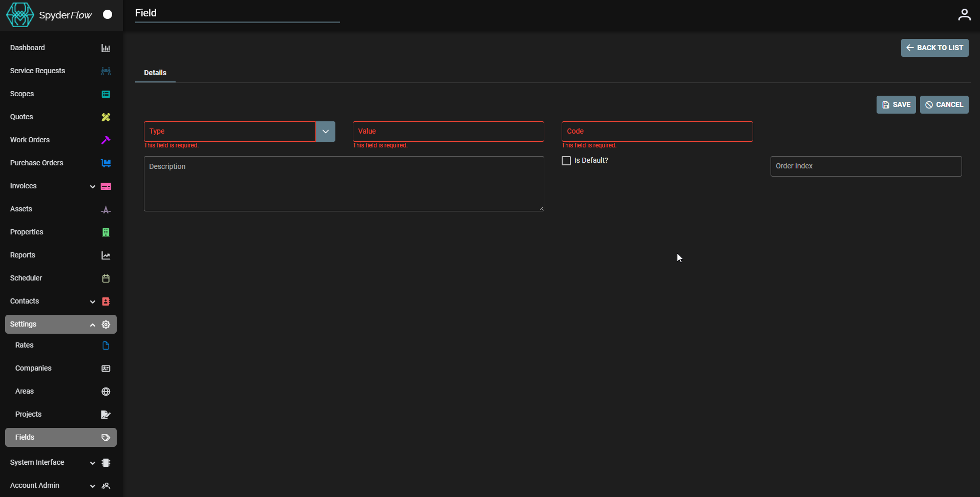The height and width of the screenshot is (497, 980).
Task: Click the Fields tag icon in sidebar
Action: pyautogui.click(x=105, y=438)
